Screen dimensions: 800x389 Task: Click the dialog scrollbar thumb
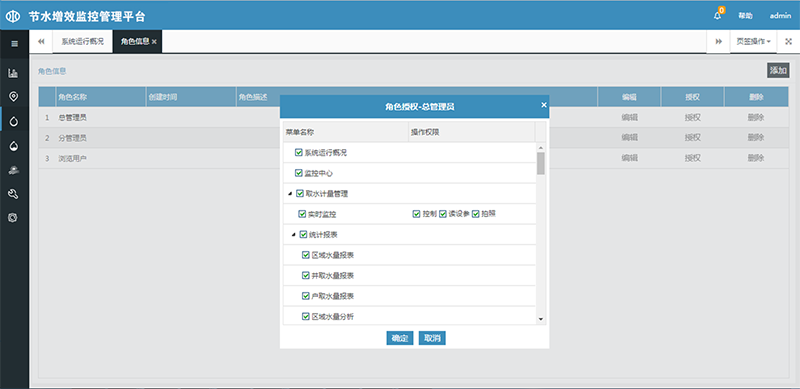(x=541, y=163)
